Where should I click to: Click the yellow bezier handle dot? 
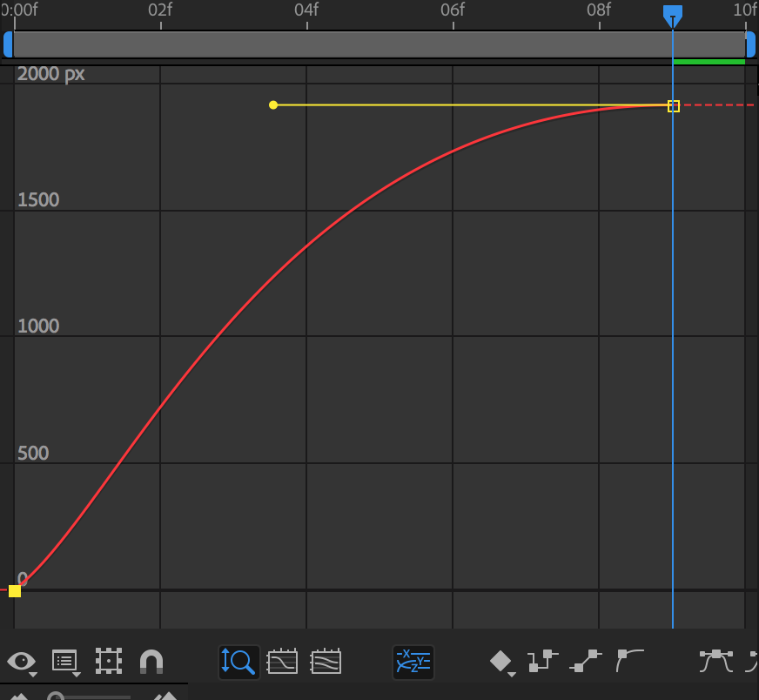273,105
